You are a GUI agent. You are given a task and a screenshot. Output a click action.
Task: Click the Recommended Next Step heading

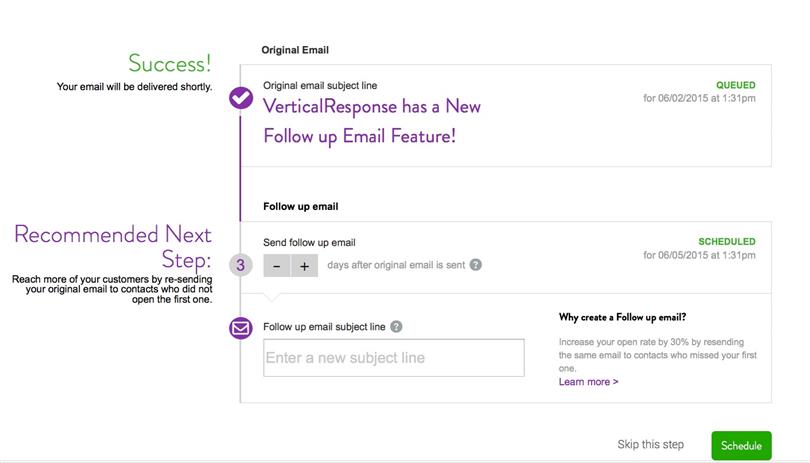pos(113,246)
